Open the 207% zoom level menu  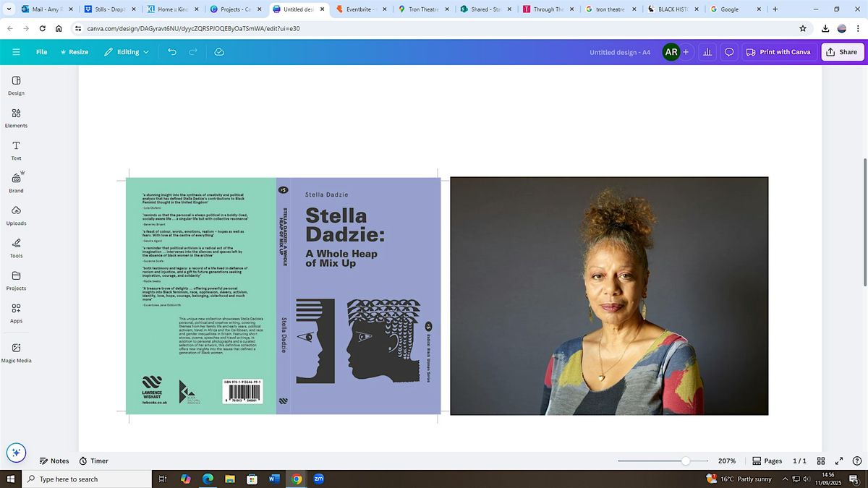point(726,461)
